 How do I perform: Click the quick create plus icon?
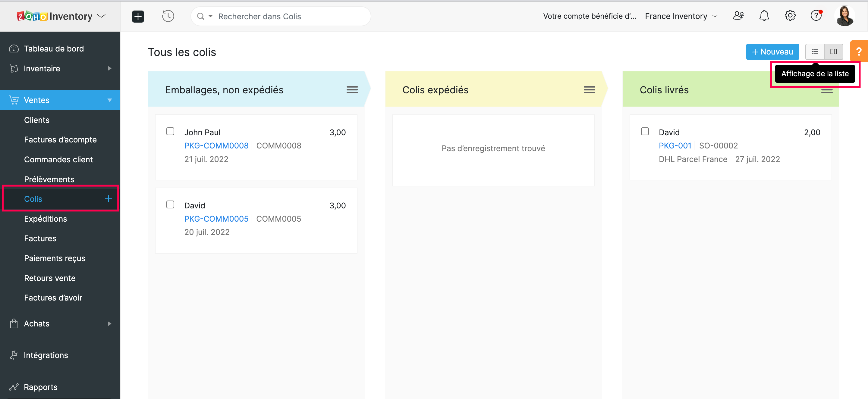138,16
